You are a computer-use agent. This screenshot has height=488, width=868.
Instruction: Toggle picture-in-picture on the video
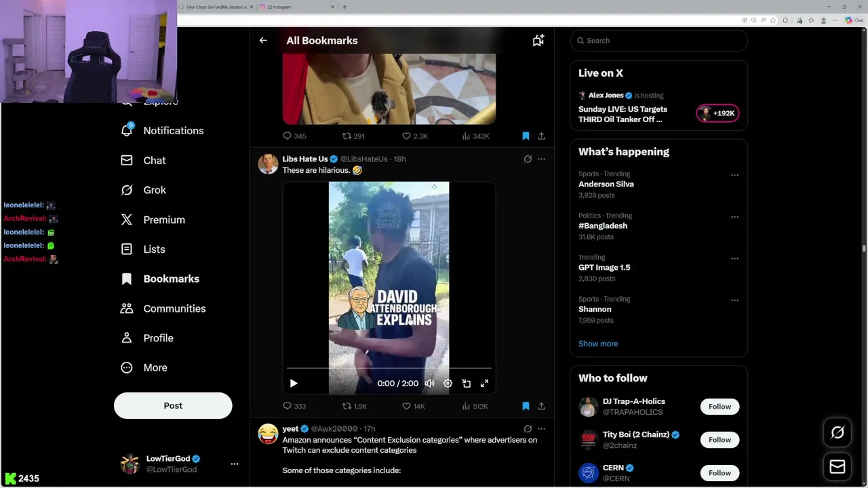pyautogui.click(x=466, y=384)
